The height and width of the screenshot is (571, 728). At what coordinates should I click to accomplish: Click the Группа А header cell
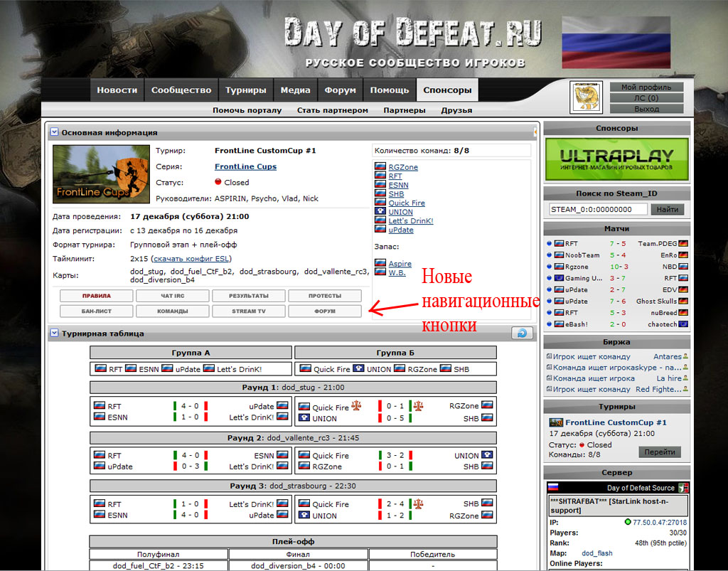pyautogui.click(x=191, y=353)
